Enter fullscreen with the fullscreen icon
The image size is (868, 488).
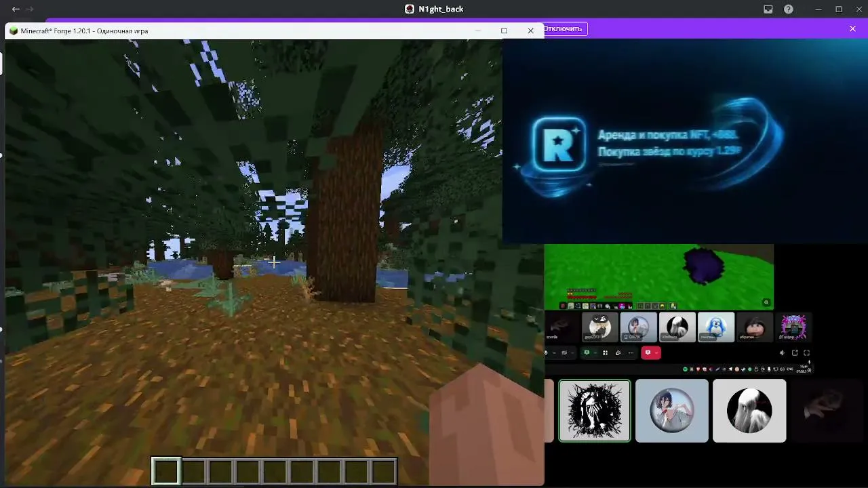pyautogui.click(x=806, y=352)
